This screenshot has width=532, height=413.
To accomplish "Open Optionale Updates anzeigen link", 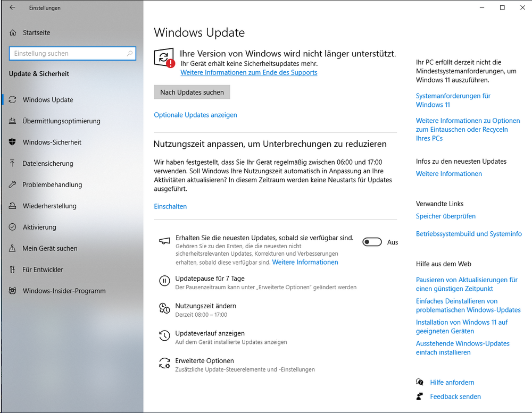I will click(x=195, y=115).
